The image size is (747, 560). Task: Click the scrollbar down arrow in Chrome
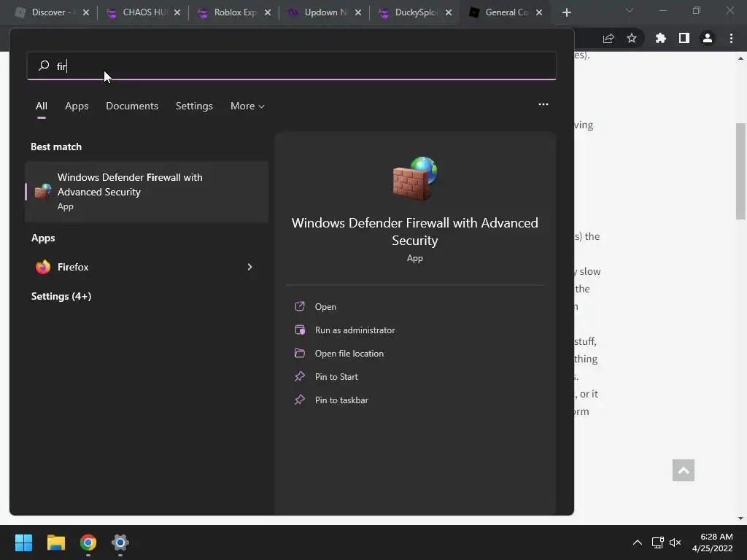[x=741, y=518]
